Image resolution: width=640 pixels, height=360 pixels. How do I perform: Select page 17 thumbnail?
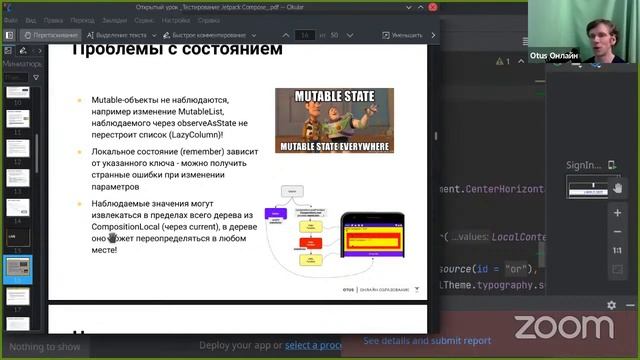[x=18, y=297]
